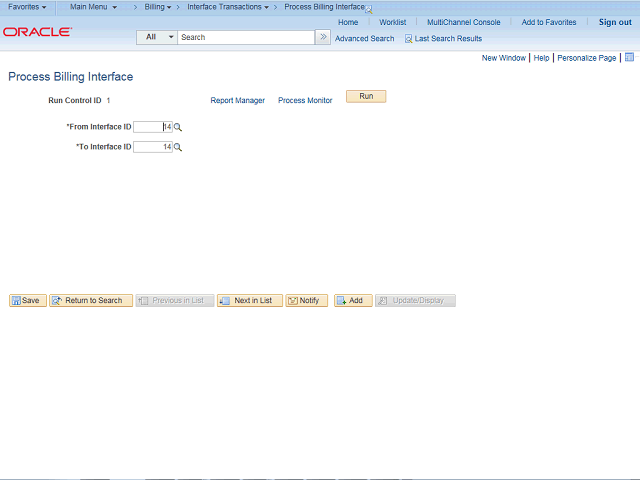Click the Notify button
This screenshot has width=640, height=480.
(x=307, y=300)
